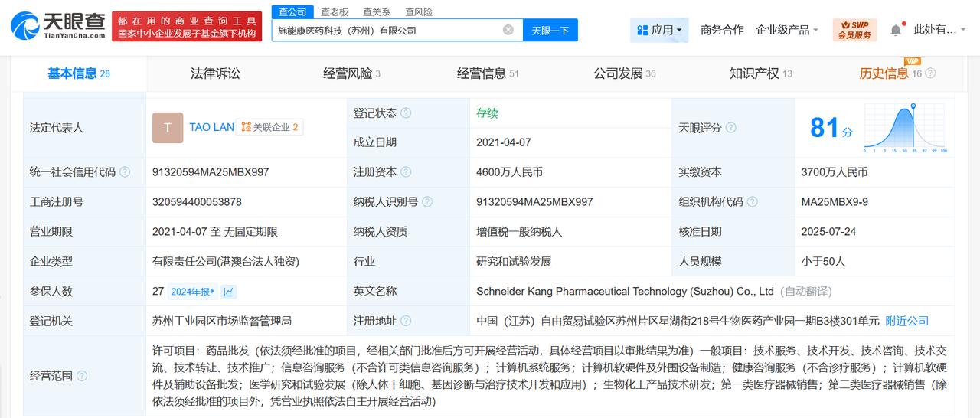Click help icon beside 注册地址
The width and height of the screenshot is (980, 418).
[x=406, y=321]
